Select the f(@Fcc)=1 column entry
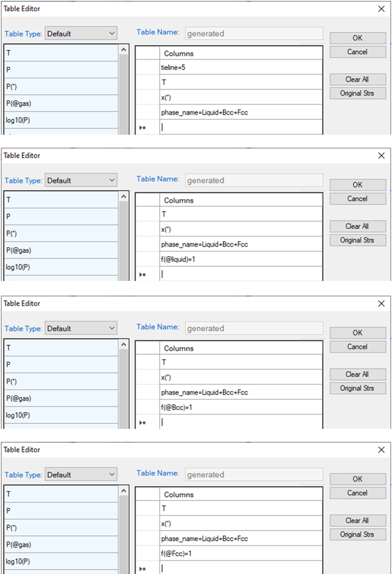This screenshot has height=574, width=392. [x=240, y=553]
